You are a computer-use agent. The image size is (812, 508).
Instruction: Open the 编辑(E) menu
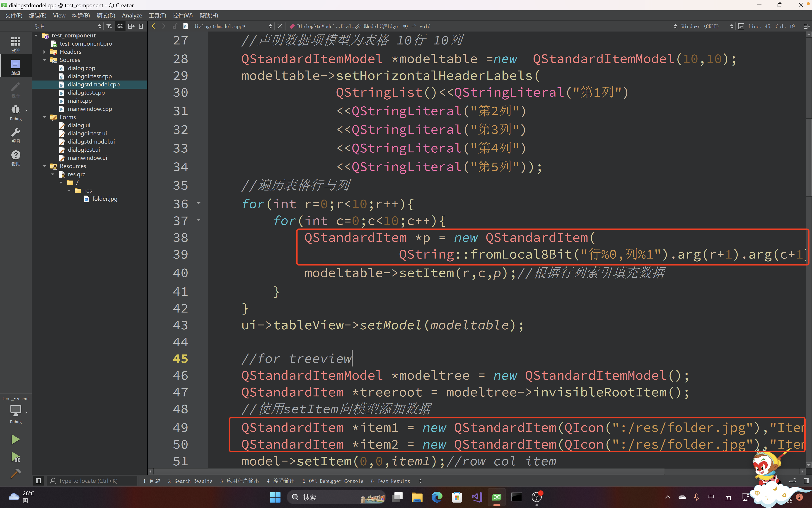pyautogui.click(x=38, y=15)
